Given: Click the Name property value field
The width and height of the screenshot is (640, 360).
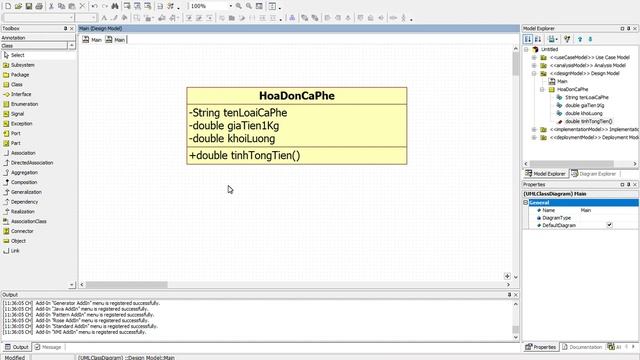Looking at the screenshot, I should pyautogui.click(x=608, y=210).
